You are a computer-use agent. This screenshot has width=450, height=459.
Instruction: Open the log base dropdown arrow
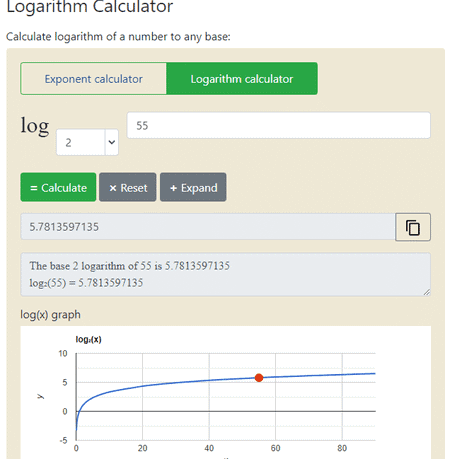point(112,142)
